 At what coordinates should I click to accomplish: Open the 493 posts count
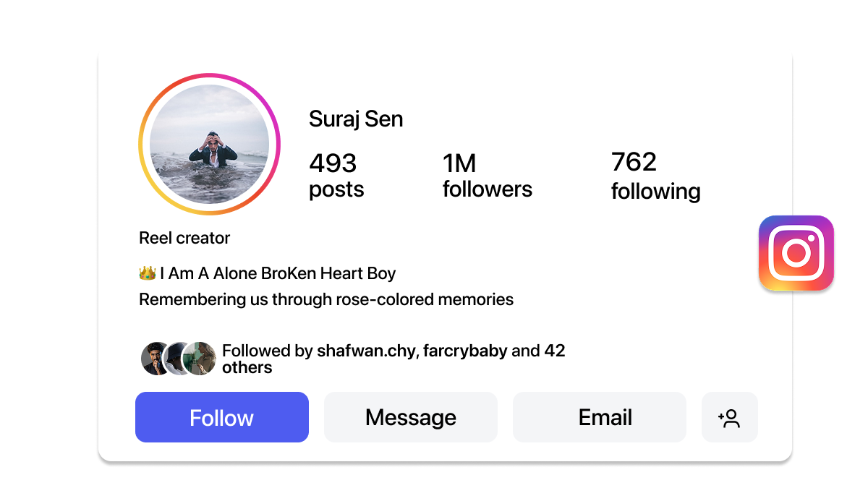point(336,175)
